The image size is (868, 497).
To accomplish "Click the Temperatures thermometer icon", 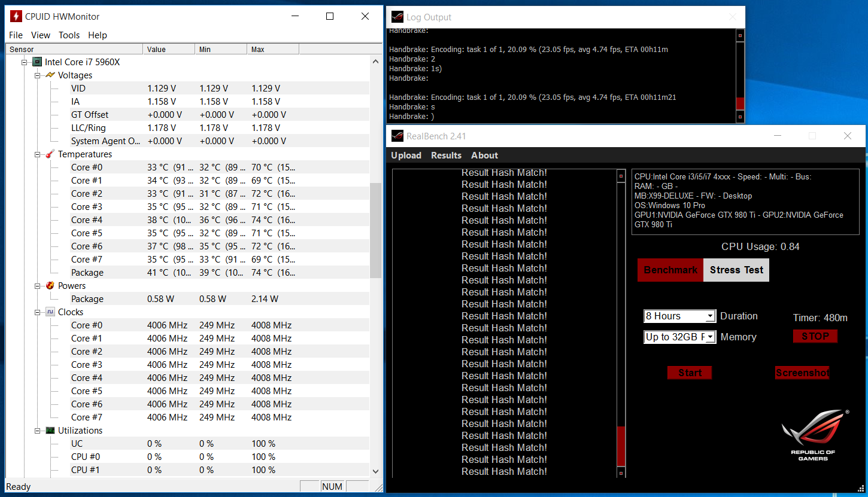I will point(50,154).
